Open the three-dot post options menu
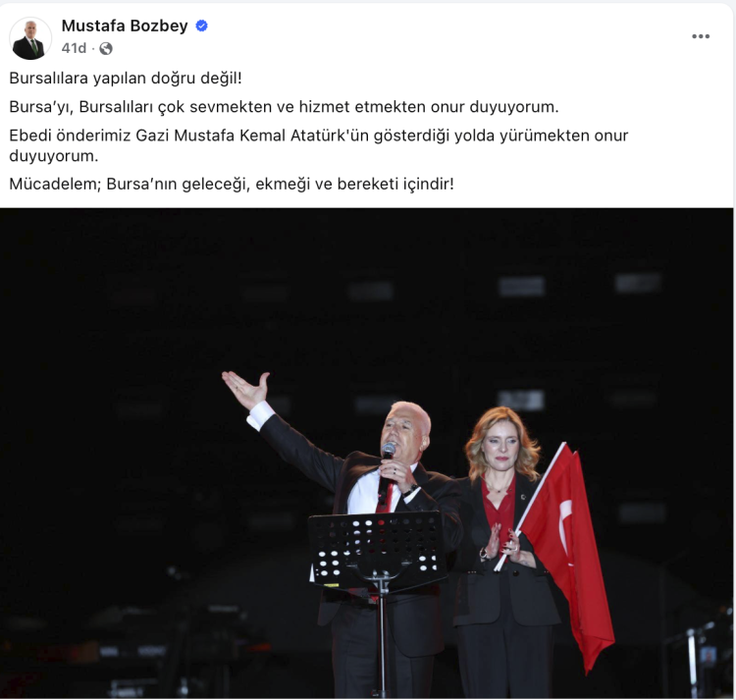736x700 pixels. point(701,36)
